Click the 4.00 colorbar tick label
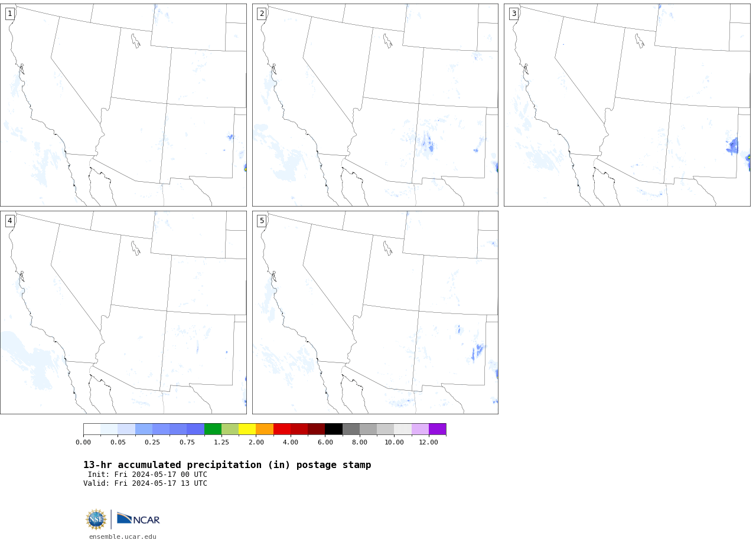Screen dimensions: 756x543 coord(291,443)
